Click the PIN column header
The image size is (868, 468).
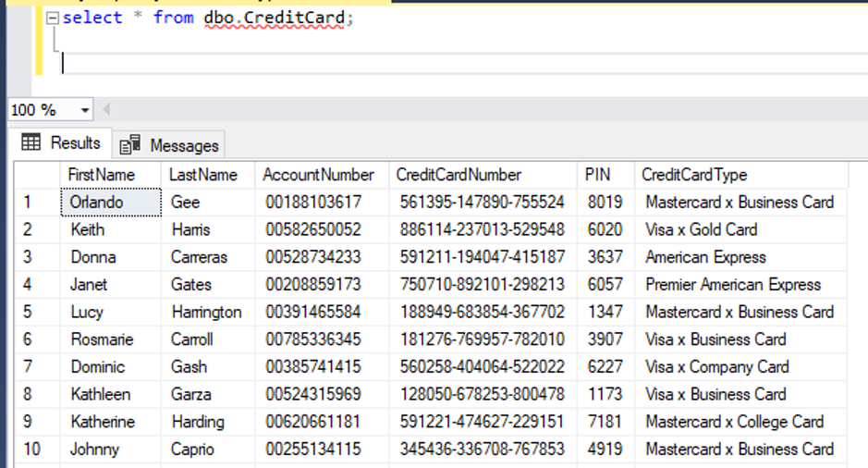(598, 175)
